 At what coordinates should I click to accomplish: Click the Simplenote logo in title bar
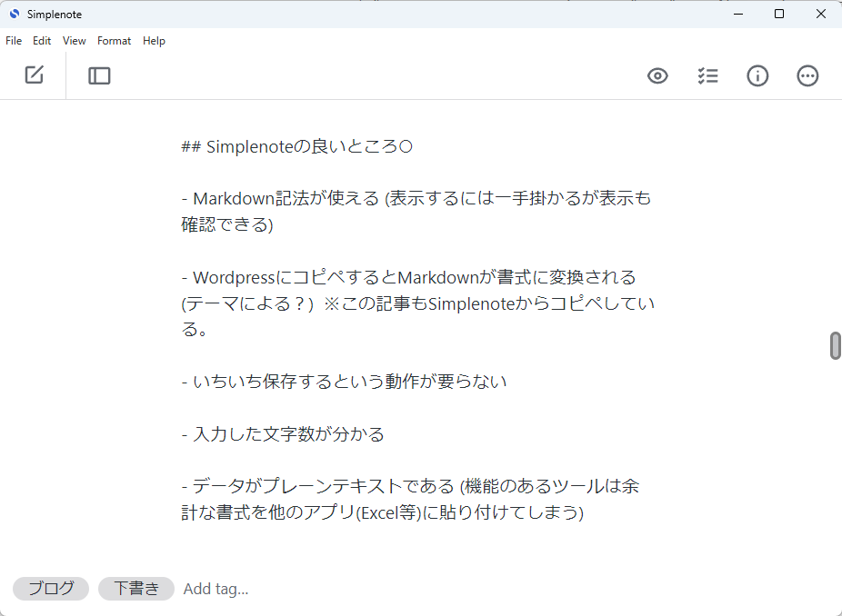15,14
